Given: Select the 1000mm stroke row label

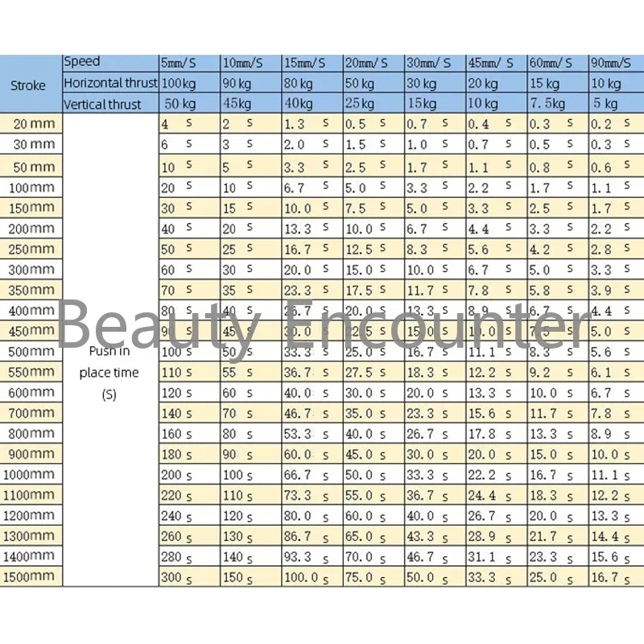Looking at the screenshot, I should click(31, 474).
